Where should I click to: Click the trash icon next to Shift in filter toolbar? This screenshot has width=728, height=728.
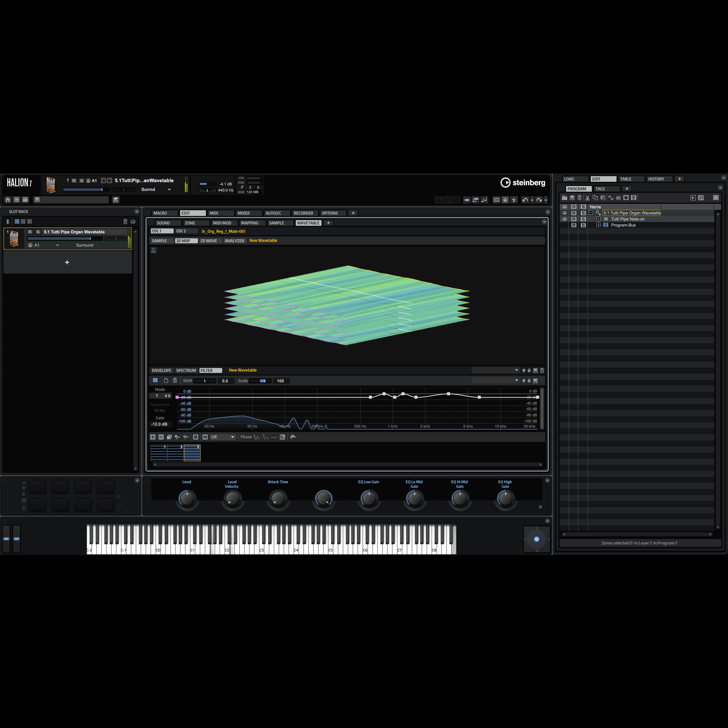tap(175, 380)
